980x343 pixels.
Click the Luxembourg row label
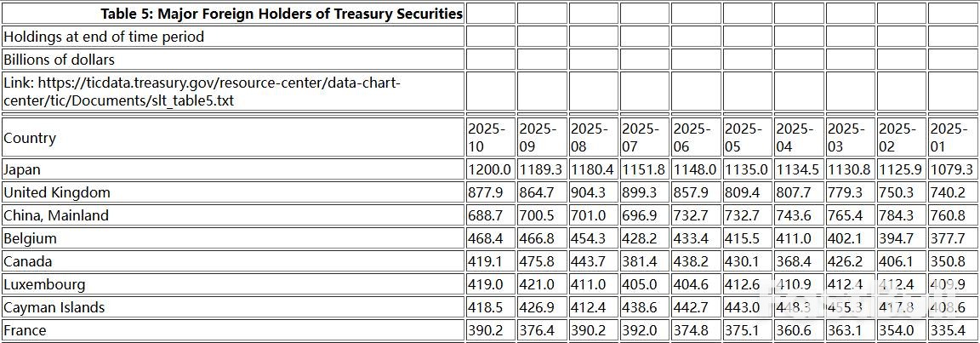pyautogui.click(x=44, y=284)
